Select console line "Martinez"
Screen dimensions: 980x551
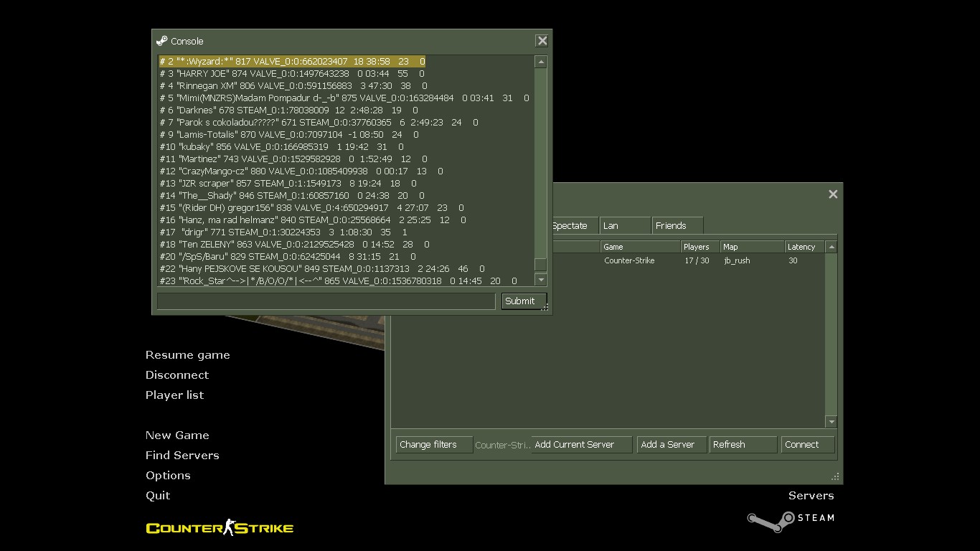[293, 159]
